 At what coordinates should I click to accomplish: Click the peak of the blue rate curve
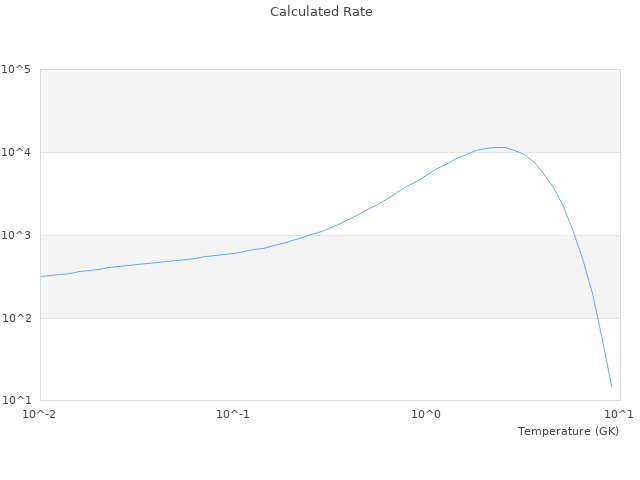click(x=498, y=147)
